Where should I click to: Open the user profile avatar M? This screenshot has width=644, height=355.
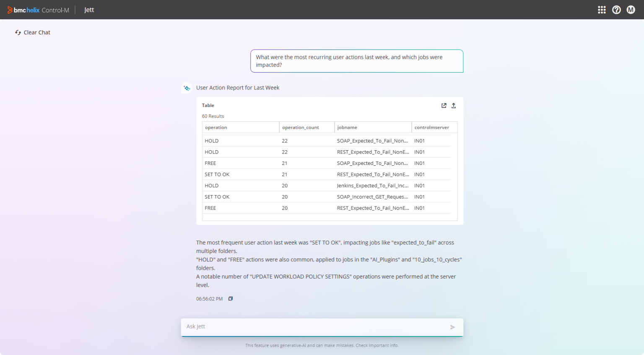[x=631, y=9]
